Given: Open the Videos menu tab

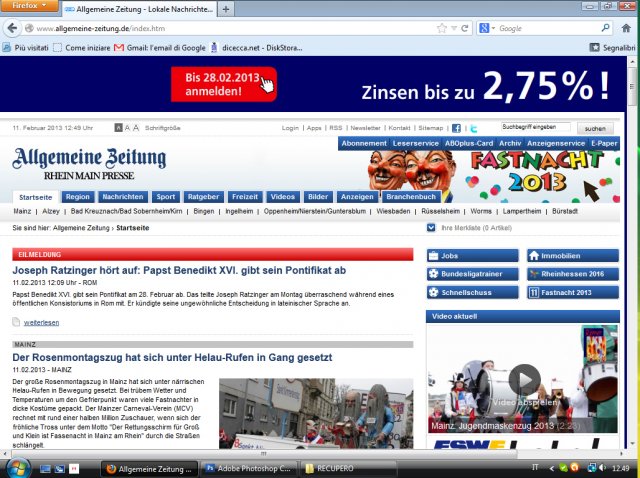Looking at the screenshot, I should [282, 197].
